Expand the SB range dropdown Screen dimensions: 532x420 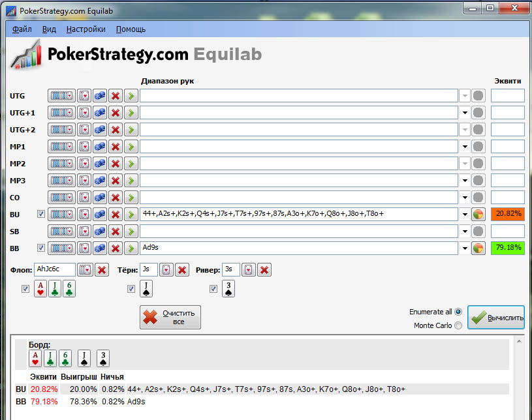pyautogui.click(x=465, y=232)
